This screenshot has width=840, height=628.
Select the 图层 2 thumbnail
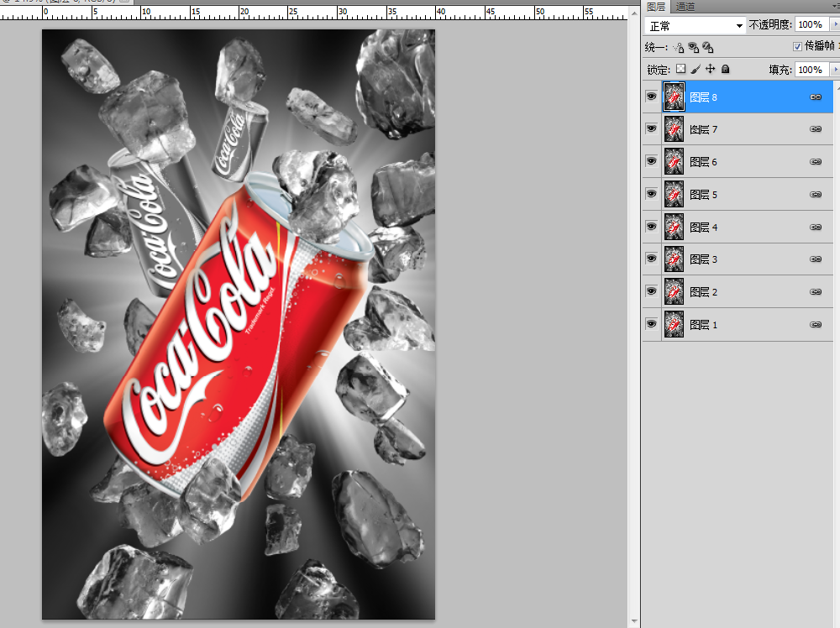674,292
